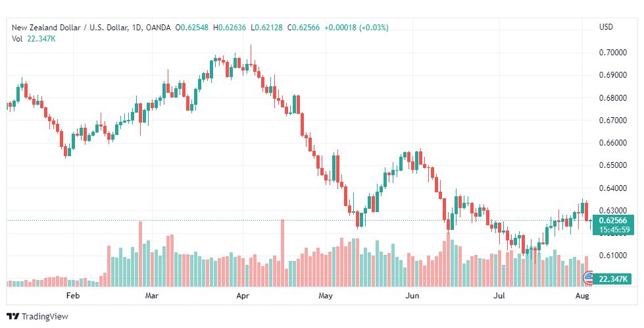This screenshot has width=644, height=328.
Task: Click the US flag event icon
Action: 589,278
